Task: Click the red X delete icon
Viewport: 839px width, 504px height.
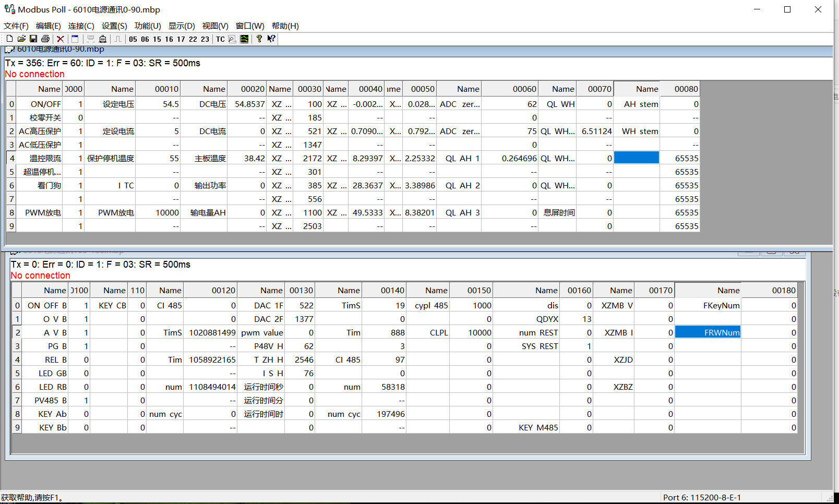Action: click(x=61, y=39)
